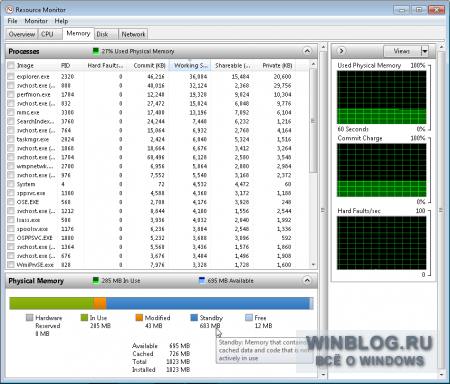Click the graphs pane scroll-up arrow
The width and height of the screenshot is (450, 384).
click(441, 47)
